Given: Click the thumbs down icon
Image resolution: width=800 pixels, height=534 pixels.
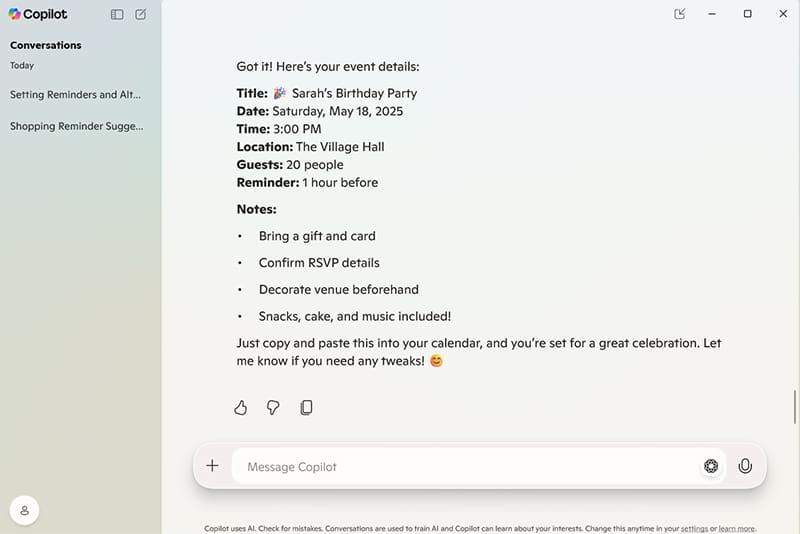Looking at the screenshot, I should pos(273,407).
